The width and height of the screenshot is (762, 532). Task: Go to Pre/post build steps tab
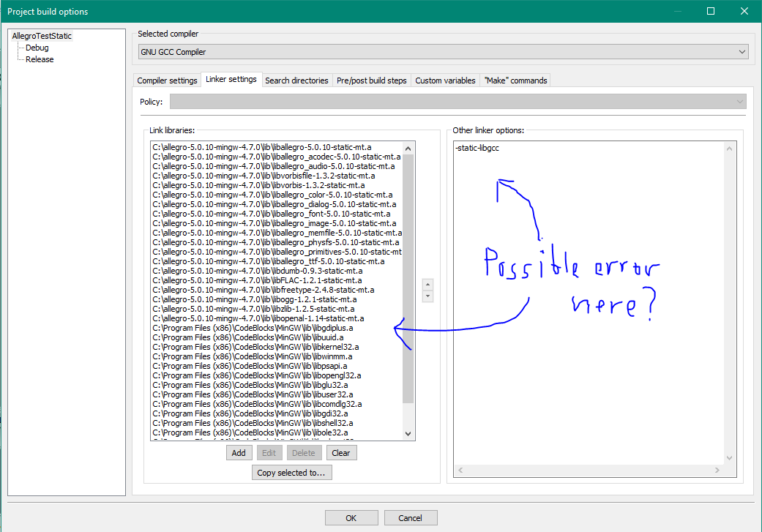[x=371, y=80]
